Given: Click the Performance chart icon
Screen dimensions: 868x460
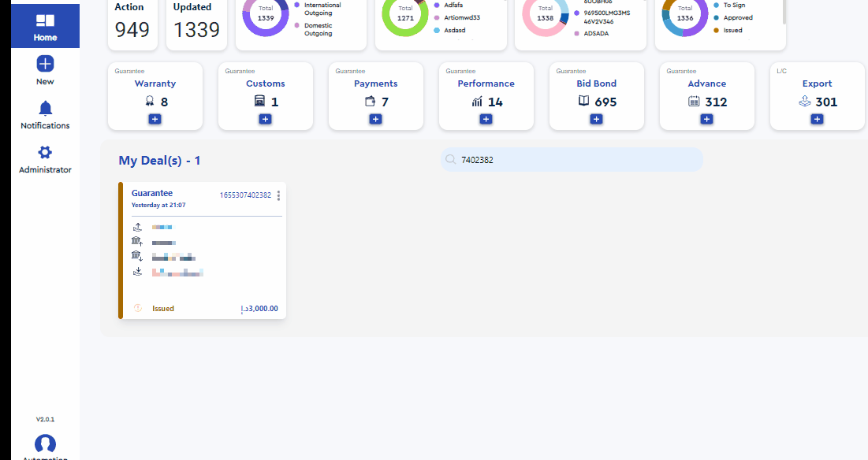Looking at the screenshot, I should click(x=477, y=101).
